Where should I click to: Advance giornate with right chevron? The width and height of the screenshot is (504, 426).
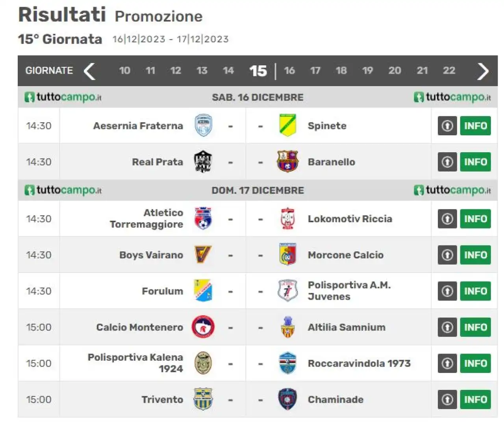click(483, 71)
